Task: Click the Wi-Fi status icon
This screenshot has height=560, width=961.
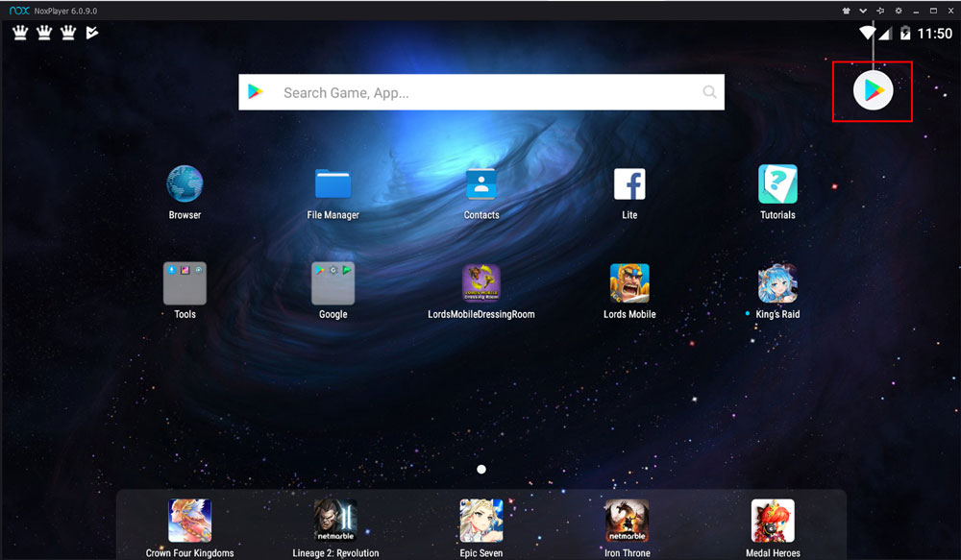Action: point(867,33)
